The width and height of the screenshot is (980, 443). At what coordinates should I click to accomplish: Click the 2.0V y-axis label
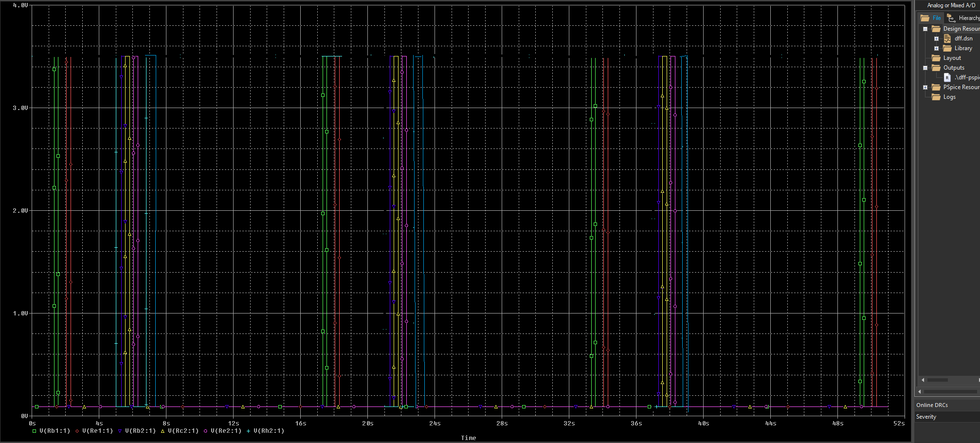point(20,211)
